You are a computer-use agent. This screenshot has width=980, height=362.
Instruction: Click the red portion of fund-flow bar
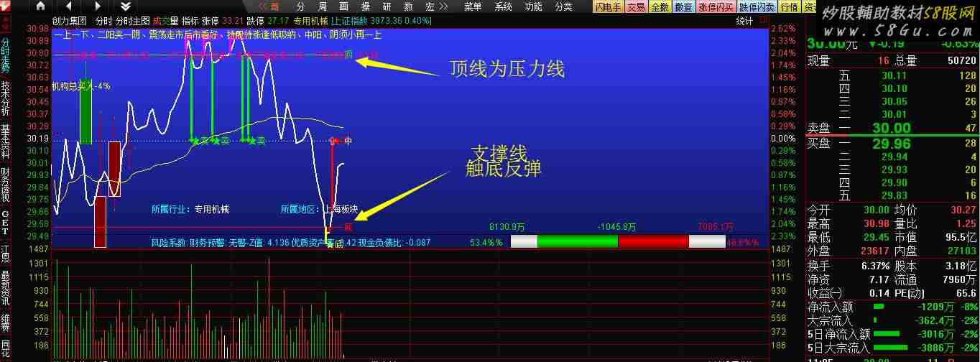coord(653,241)
